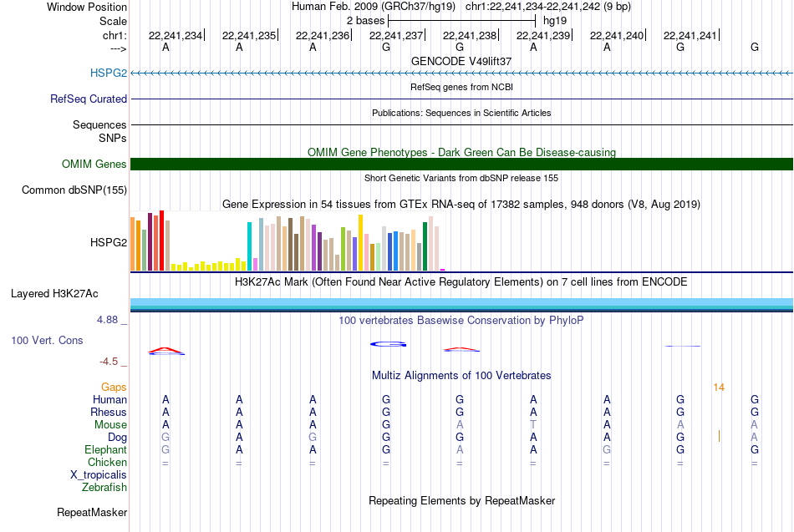Click Repeating Elements by RepeatMasker title

462,501
